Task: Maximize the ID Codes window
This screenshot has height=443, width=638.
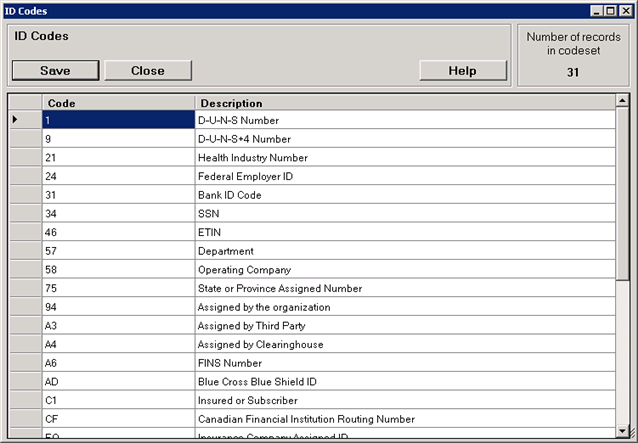Action: (611, 10)
